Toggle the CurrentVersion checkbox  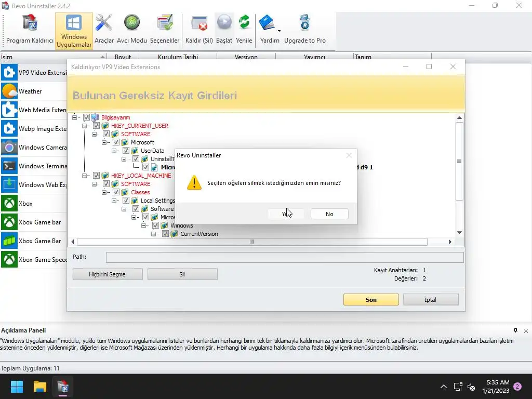point(165,234)
